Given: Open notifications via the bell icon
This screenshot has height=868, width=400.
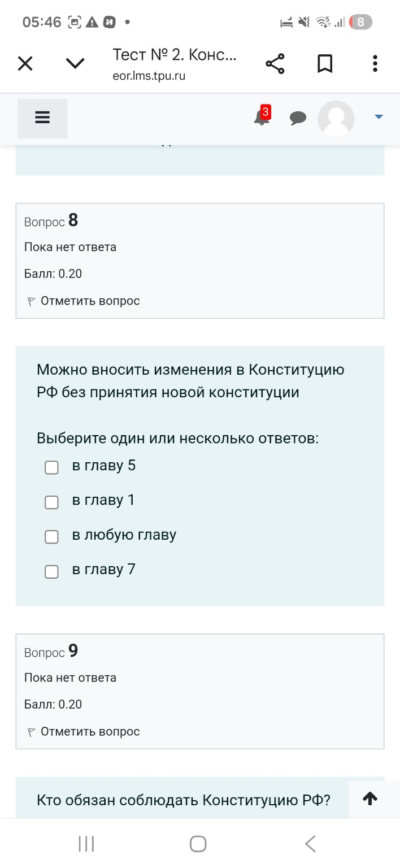Looking at the screenshot, I should pos(261,119).
